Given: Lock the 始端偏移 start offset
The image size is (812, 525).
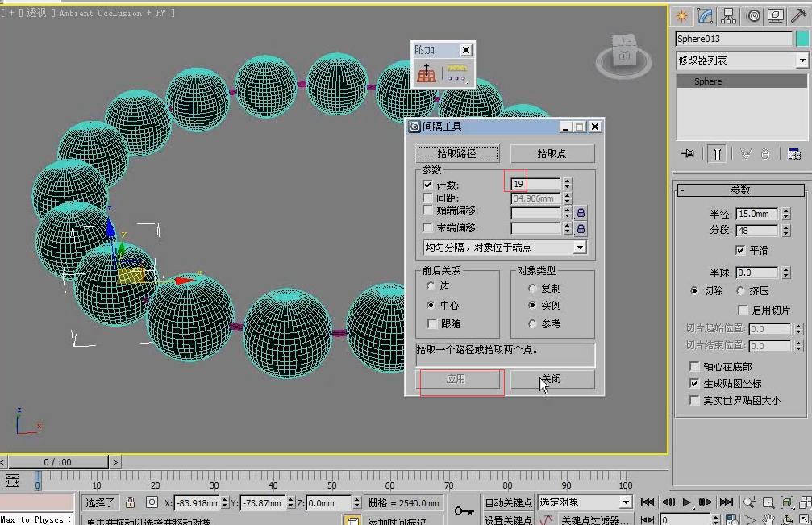Looking at the screenshot, I should pos(581,213).
